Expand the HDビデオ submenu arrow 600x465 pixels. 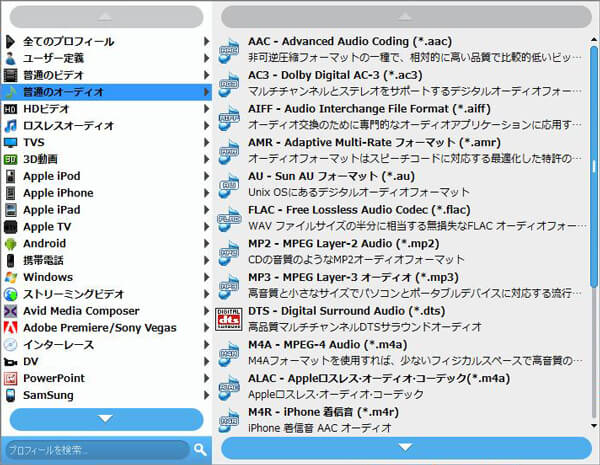click(206, 109)
